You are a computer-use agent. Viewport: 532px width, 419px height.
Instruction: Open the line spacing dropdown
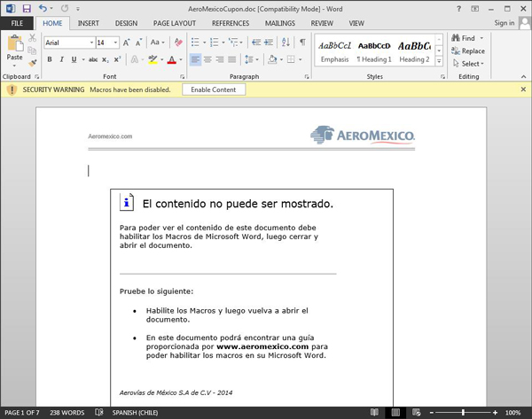(x=252, y=59)
